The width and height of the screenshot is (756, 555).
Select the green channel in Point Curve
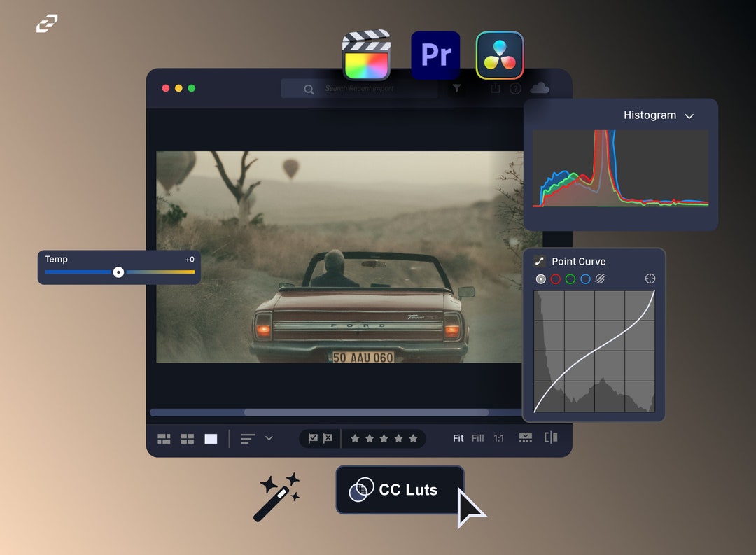(x=570, y=279)
